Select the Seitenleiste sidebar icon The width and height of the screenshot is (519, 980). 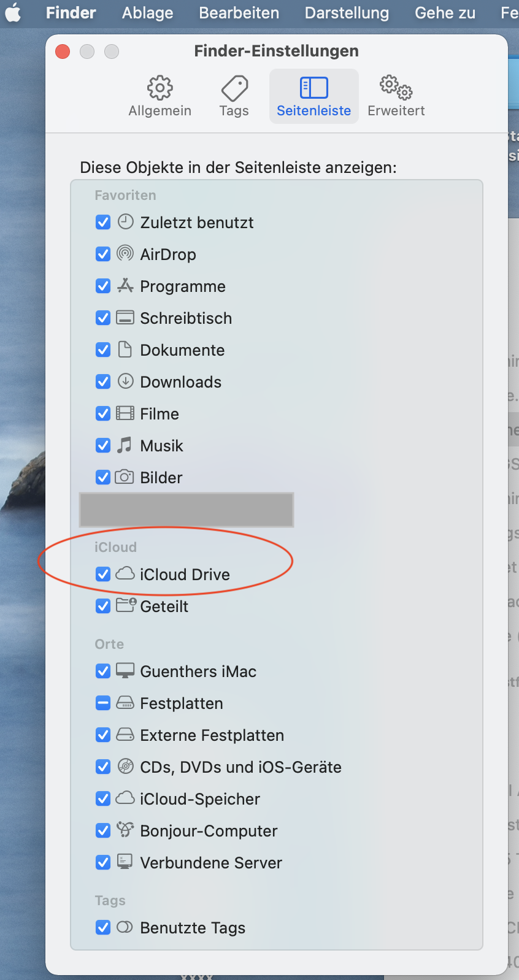pyautogui.click(x=313, y=88)
